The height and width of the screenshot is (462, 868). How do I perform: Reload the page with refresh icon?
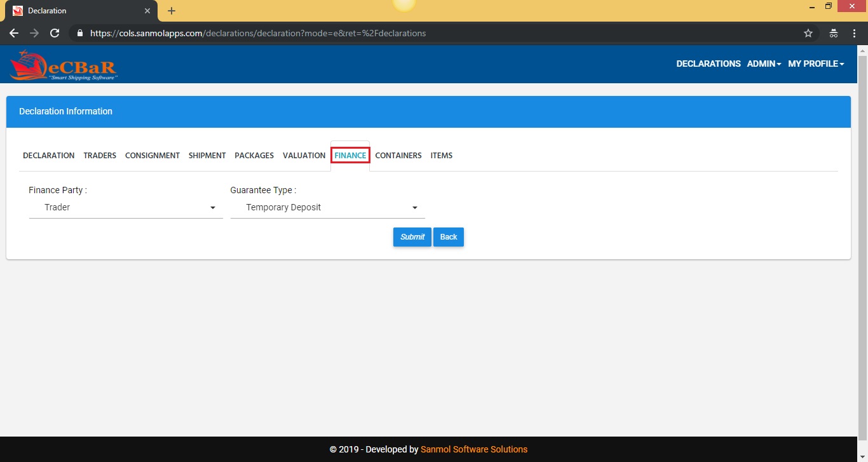[x=55, y=33]
